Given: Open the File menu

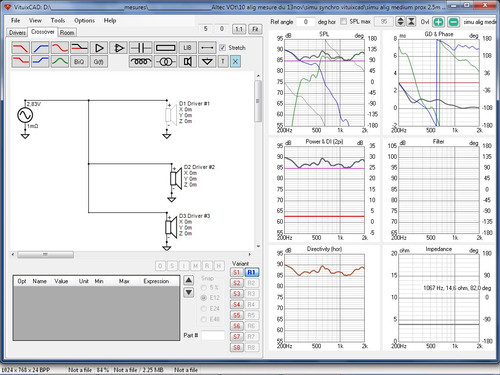Looking at the screenshot, I should [x=16, y=20].
